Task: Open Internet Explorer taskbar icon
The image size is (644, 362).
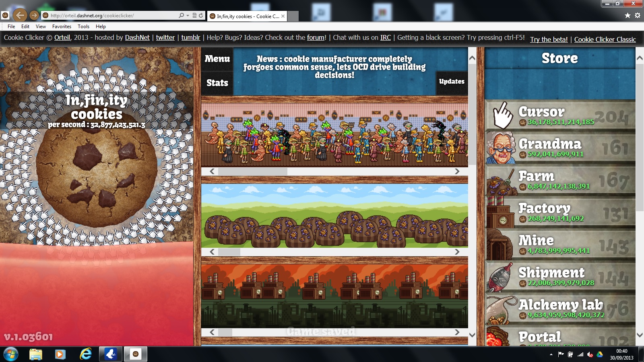Action: pyautogui.click(x=85, y=354)
